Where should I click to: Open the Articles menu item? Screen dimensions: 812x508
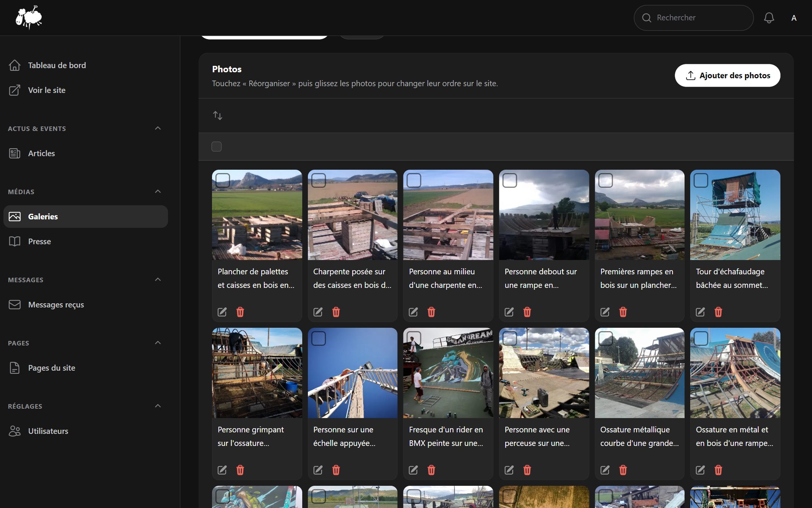pyautogui.click(x=86, y=153)
